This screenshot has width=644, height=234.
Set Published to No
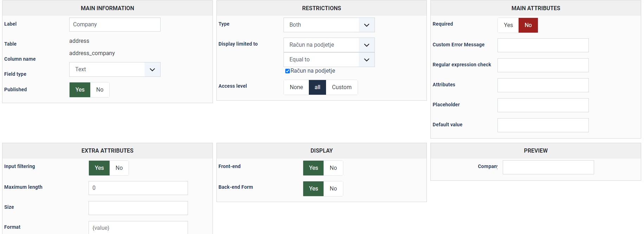pos(100,90)
